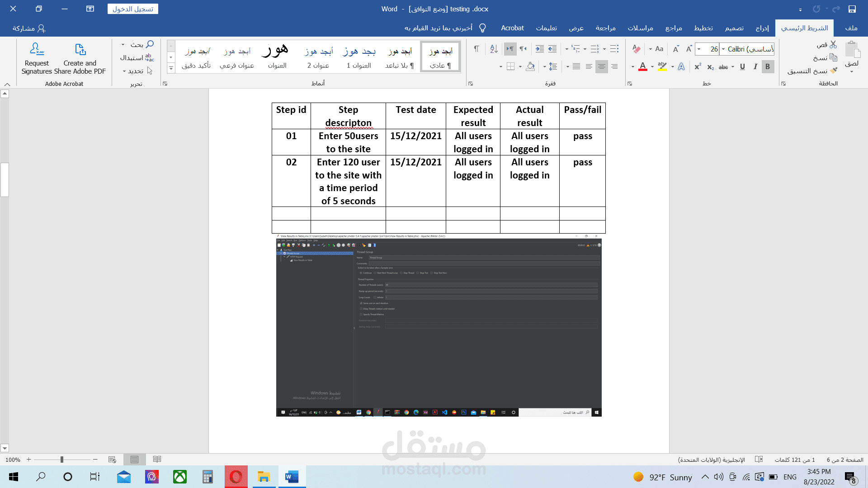868x488 pixels.
Task: Apply subscript formatting
Action: pyautogui.click(x=711, y=67)
